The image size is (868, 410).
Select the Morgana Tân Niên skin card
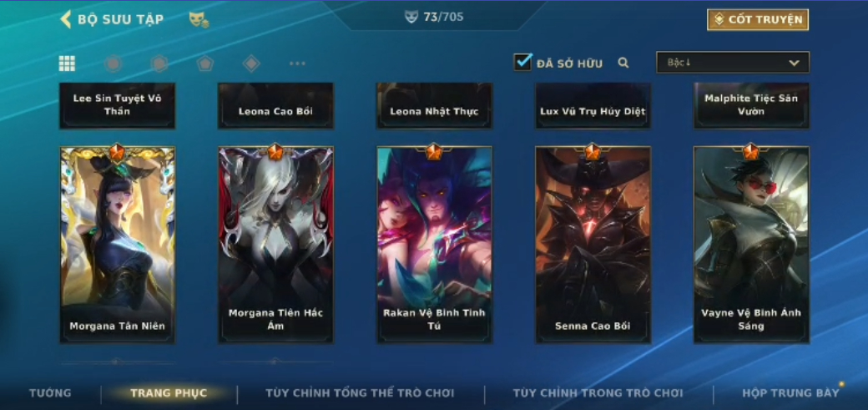click(118, 245)
